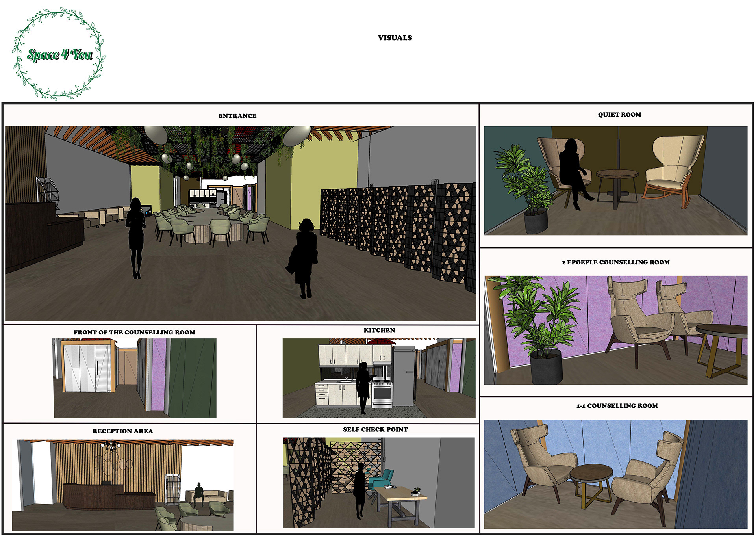
Task: Select the Quiet Room render thumbnail
Action: click(x=615, y=181)
